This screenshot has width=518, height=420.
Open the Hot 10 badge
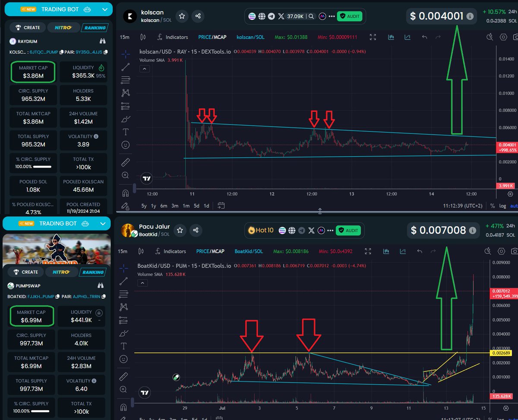tap(261, 230)
